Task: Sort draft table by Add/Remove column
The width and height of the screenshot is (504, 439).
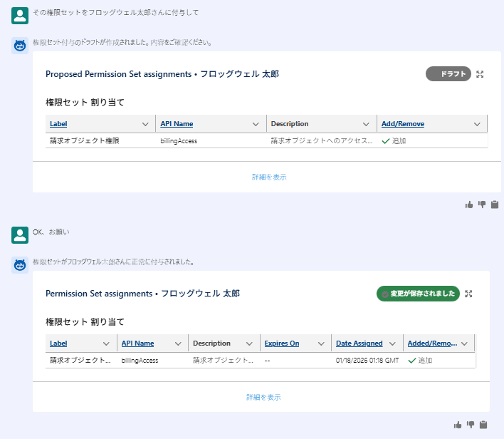Action: tap(403, 124)
